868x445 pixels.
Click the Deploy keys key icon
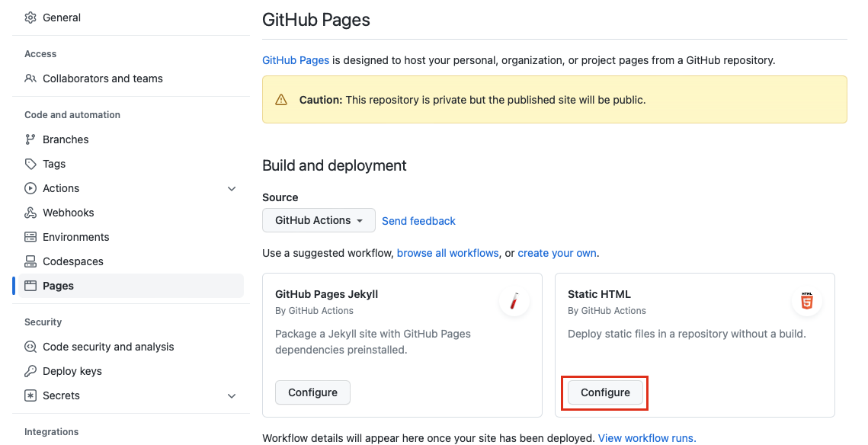[x=30, y=370]
